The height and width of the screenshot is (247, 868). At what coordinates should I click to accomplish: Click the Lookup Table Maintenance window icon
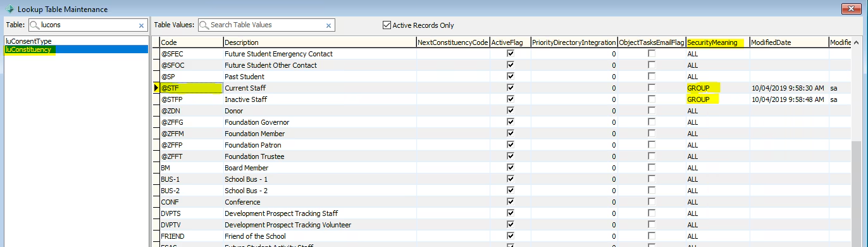tap(9, 9)
